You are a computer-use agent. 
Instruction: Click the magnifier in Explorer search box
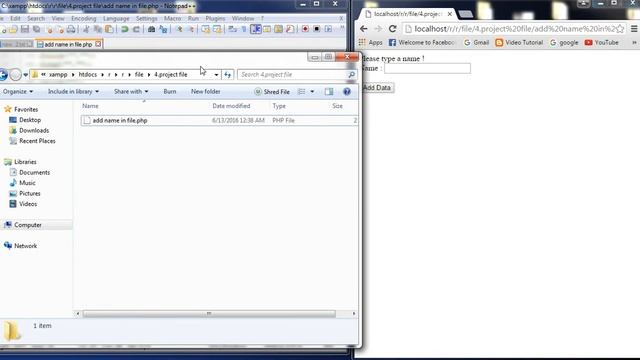tap(351, 75)
